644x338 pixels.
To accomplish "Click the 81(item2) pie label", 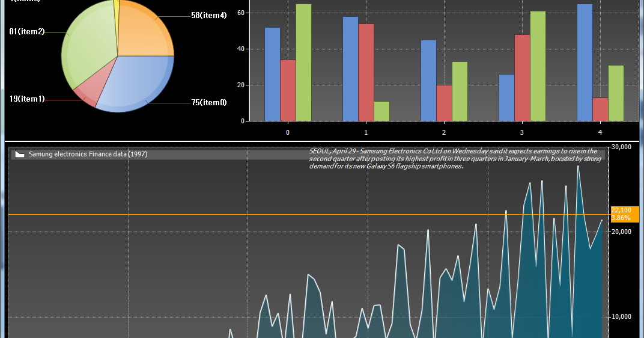I will point(27,32).
